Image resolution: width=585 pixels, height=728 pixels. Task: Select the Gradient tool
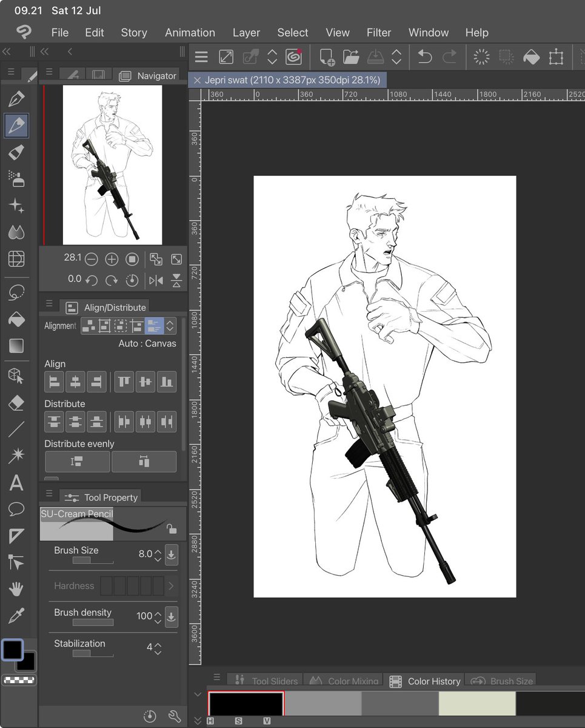[x=16, y=346]
